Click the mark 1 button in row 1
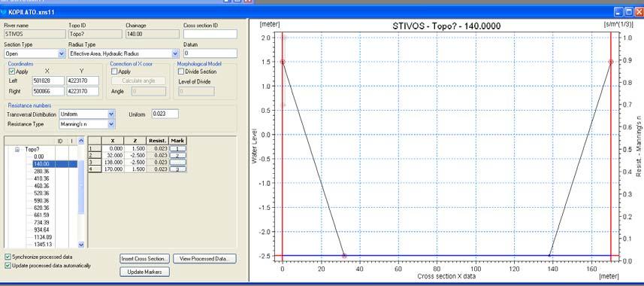The height and width of the screenshot is (286, 644). click(178, 148)
